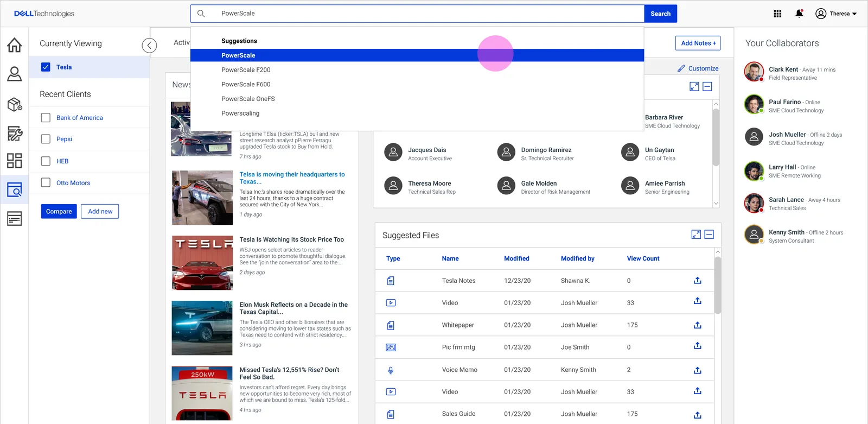Minimize the contacts panel listing Barbara River

[707, 86]
